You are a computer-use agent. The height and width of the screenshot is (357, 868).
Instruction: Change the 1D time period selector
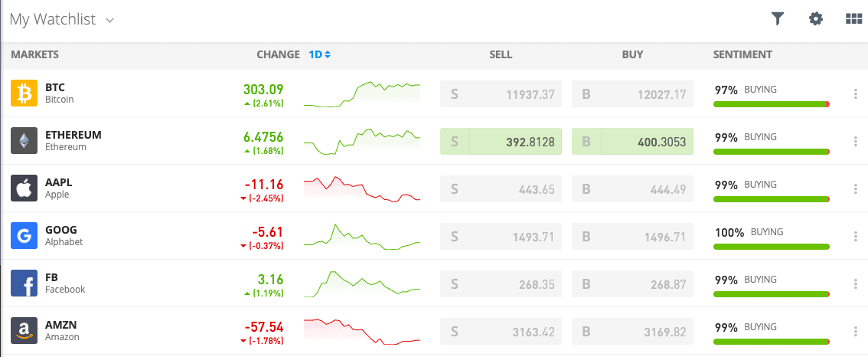click(x=319, y=54)
